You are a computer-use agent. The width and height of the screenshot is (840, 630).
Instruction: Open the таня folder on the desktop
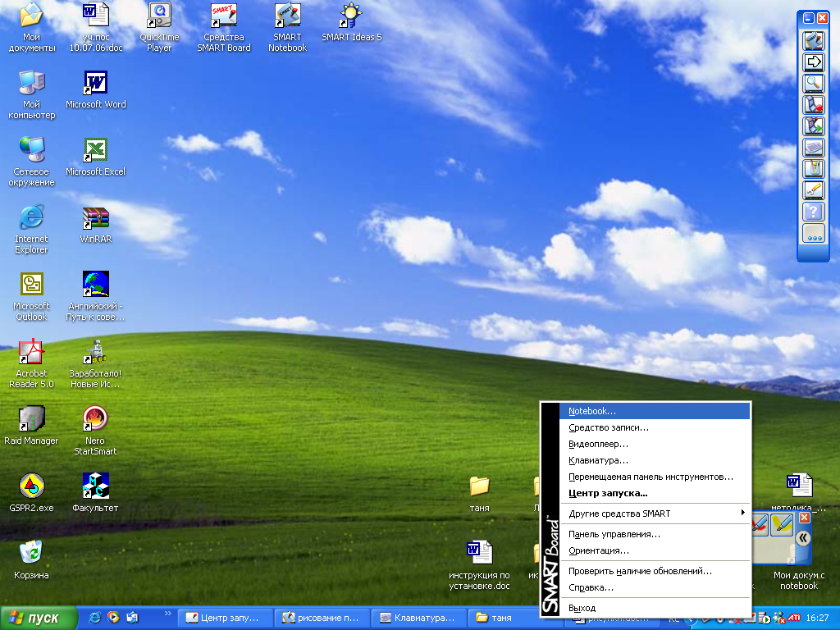tap(479, 494)
